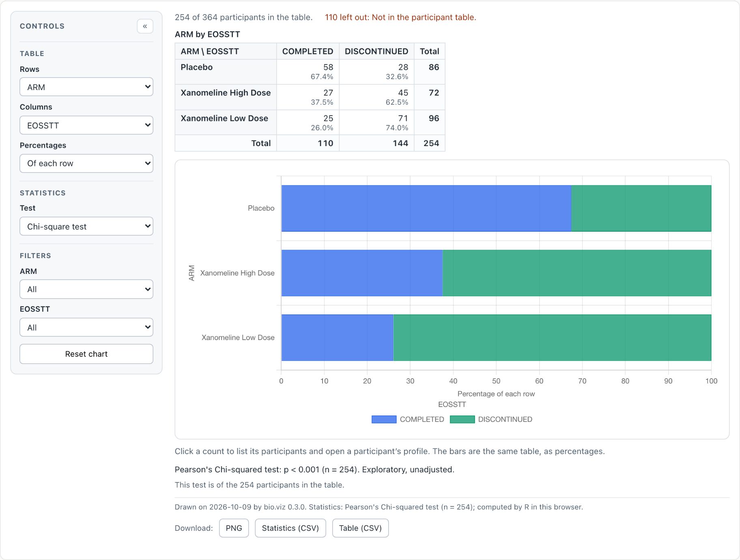Download Table (CSV)
The image size is (740, 560).
(360, 528)
